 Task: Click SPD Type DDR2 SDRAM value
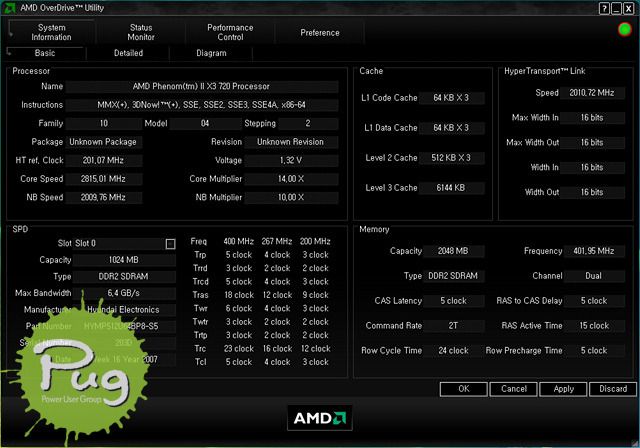point(124,277)
